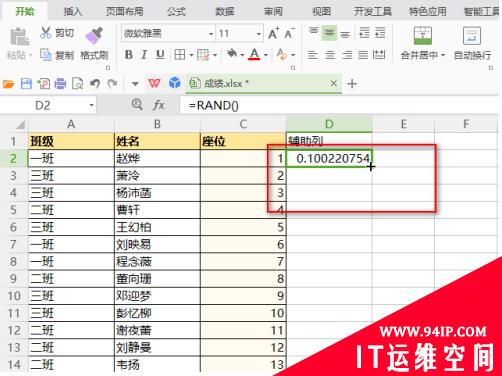Align text right
This screenshot has height=376, width=502.
(x=347, y=54)
